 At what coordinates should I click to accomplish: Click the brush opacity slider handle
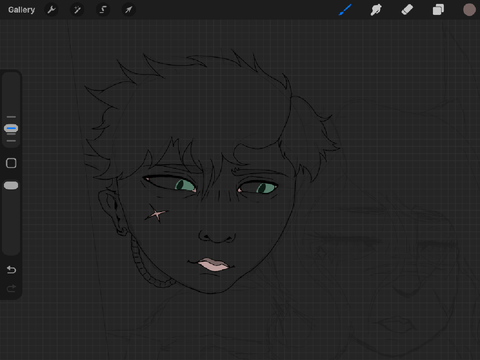11,186
